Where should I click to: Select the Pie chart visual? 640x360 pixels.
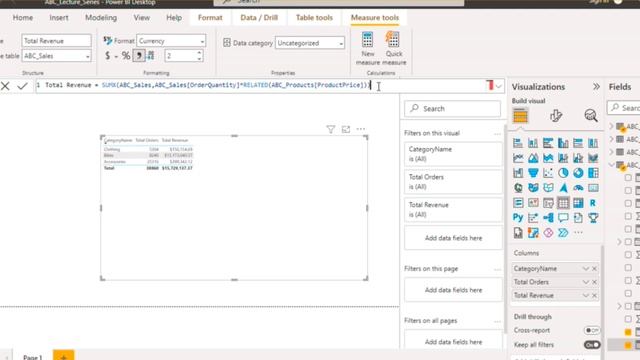pyautogui.click(x=563, y=173)
